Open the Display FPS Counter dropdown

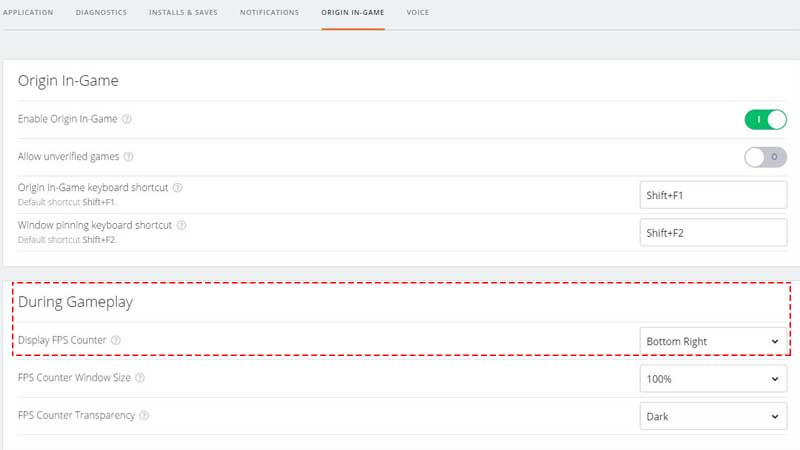[713, 341]
